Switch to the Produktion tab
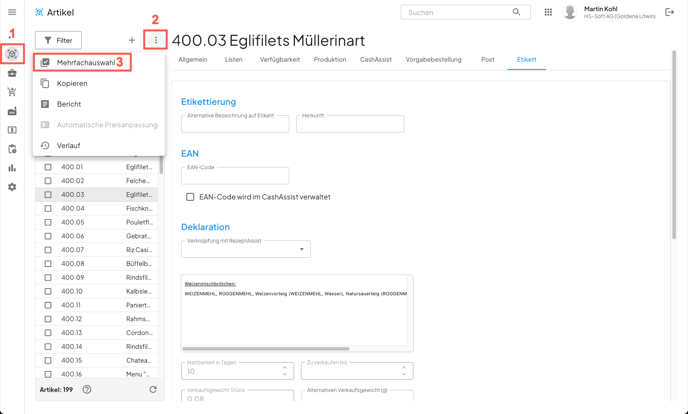 [330, 60]
